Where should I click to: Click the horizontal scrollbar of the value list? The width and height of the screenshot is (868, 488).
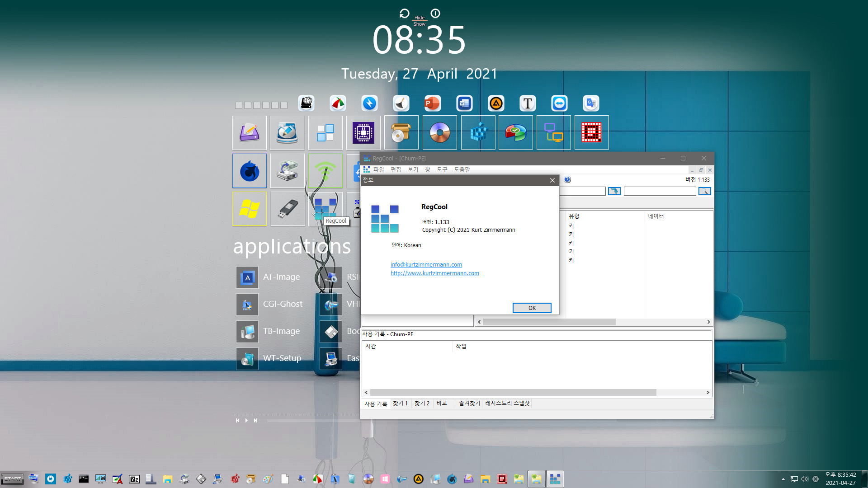[x=549, y=322]
